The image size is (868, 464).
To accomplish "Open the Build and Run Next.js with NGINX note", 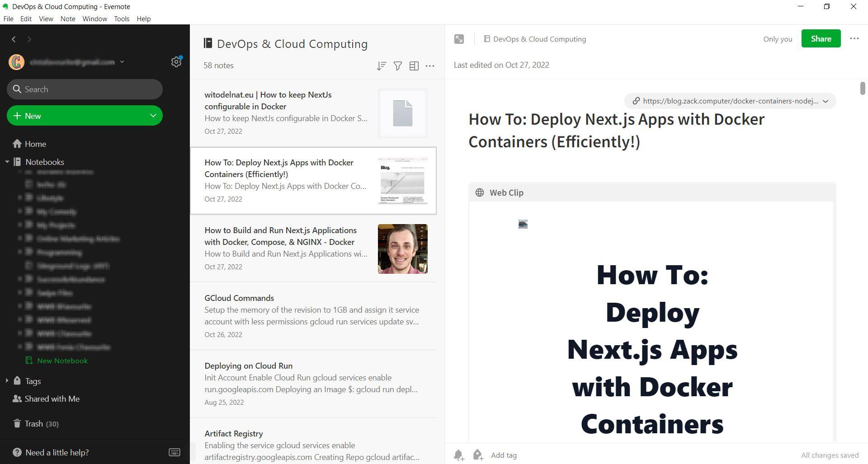I will tap(313, 248).
